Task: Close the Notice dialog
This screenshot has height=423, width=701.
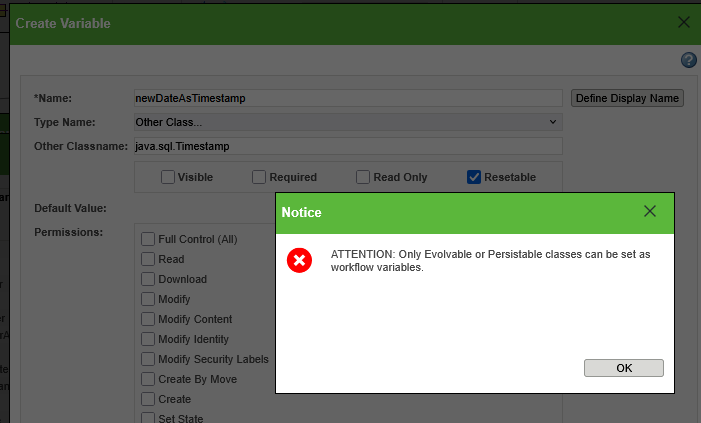Action: tap(650, 211)
